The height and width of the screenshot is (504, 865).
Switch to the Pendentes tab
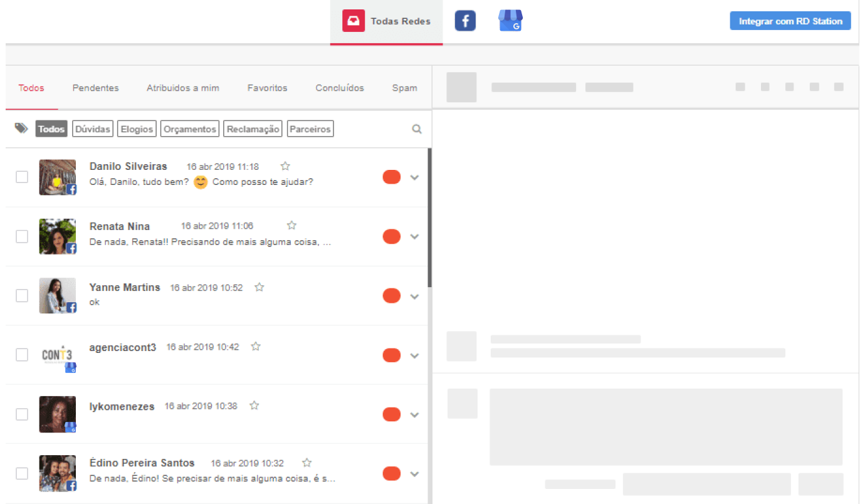(x=95, y=88)
